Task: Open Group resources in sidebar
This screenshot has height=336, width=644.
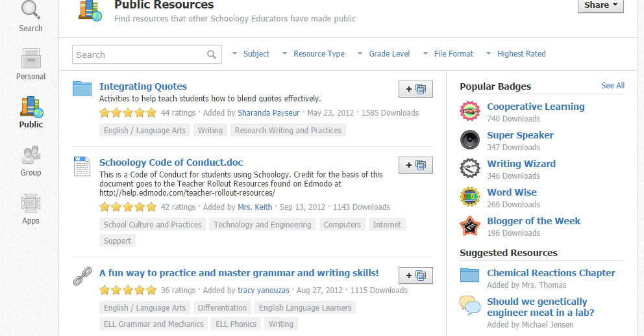Action: tap(31, 155)
